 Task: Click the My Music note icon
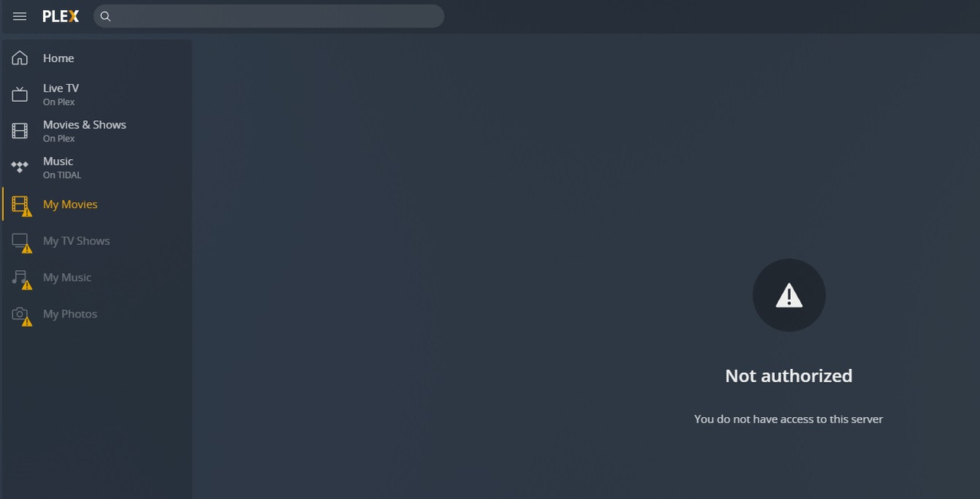[20, 278]
